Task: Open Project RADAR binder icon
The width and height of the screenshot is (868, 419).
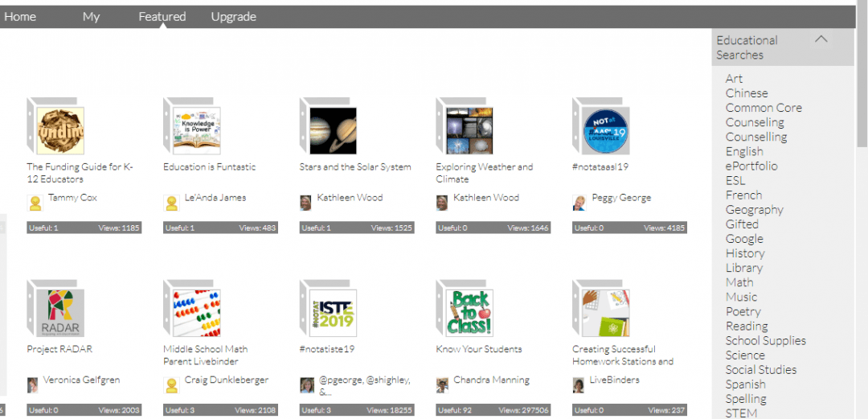Action: point(59,313)
